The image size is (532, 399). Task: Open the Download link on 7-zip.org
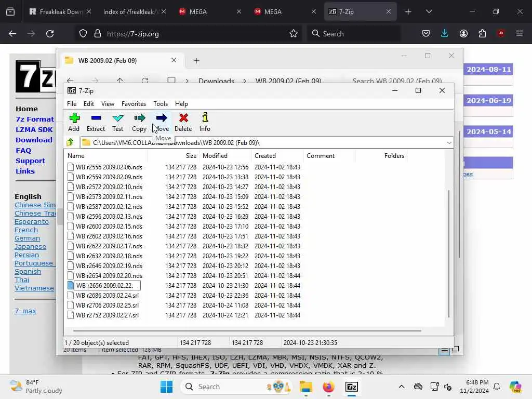tap(34, 140)
